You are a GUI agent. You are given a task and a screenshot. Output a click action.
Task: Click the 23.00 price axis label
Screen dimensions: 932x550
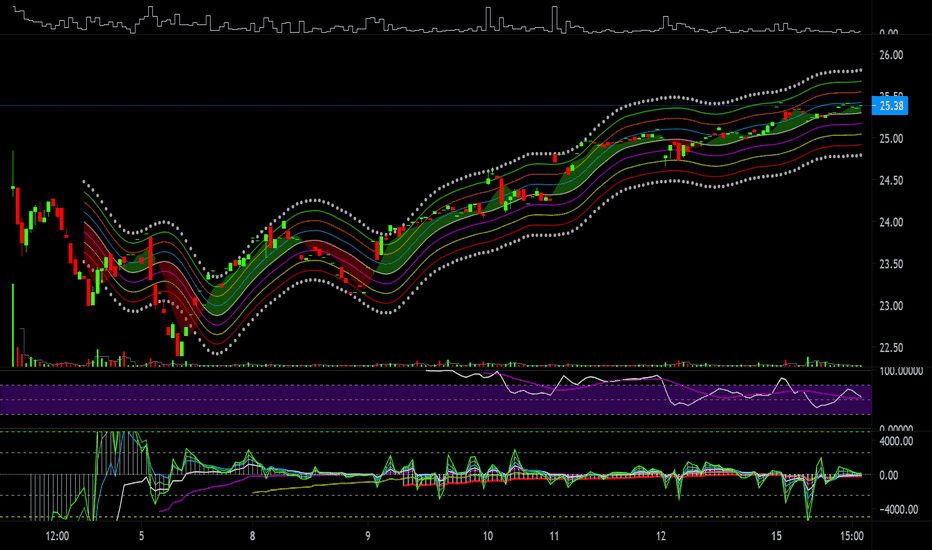pos(891,306)
